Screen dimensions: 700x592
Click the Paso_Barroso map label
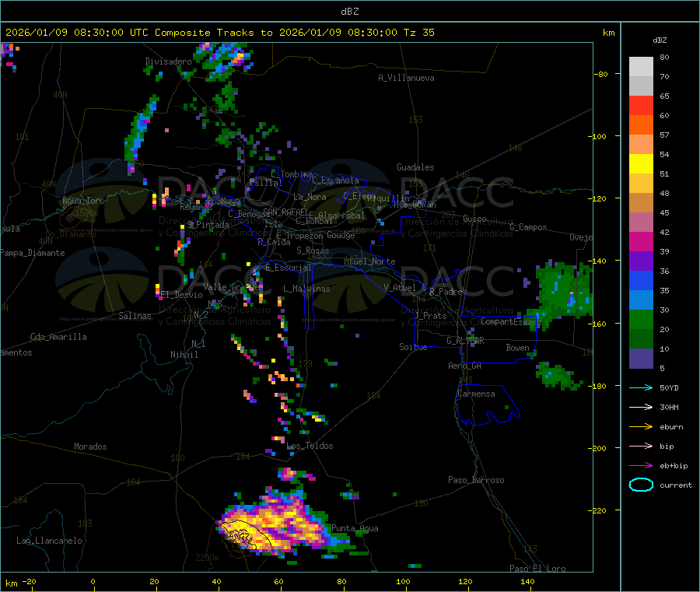coord(476,481)
